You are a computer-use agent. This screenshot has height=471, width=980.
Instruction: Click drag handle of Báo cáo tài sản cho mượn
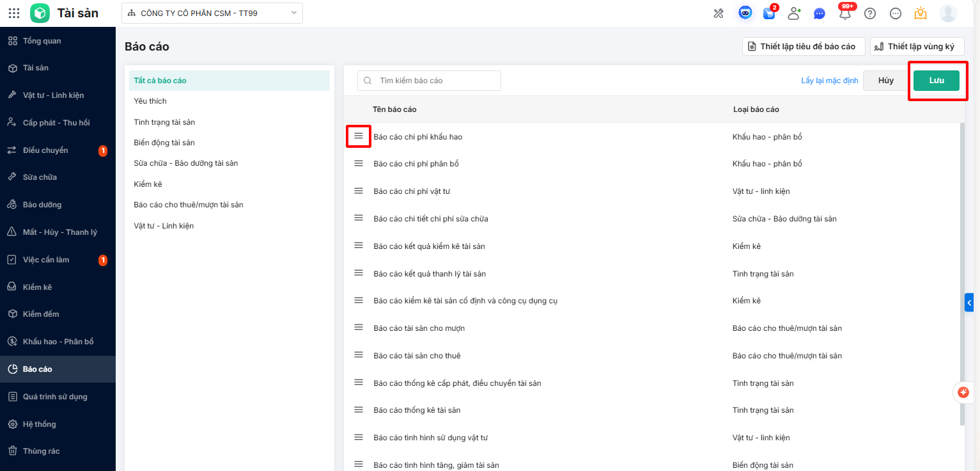359,328
